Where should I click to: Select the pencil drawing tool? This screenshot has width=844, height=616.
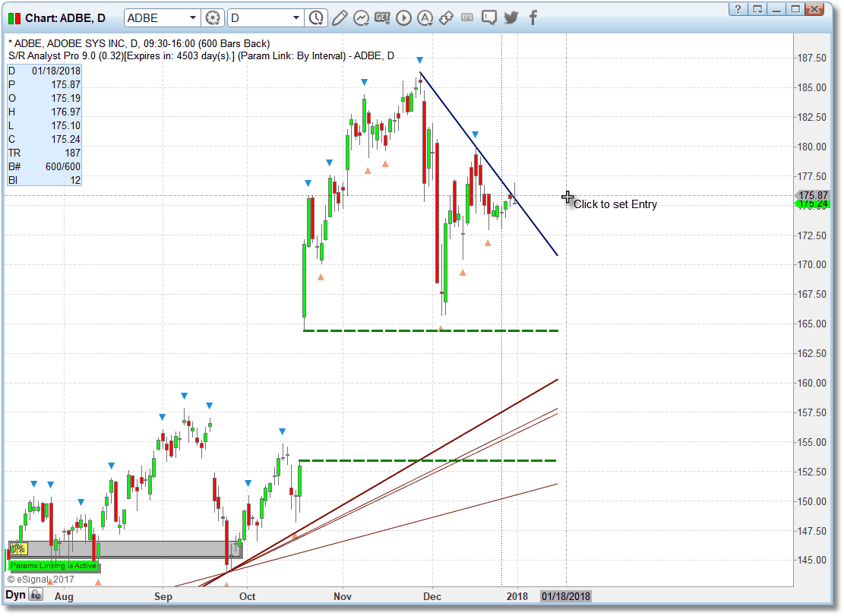point(339,17)
